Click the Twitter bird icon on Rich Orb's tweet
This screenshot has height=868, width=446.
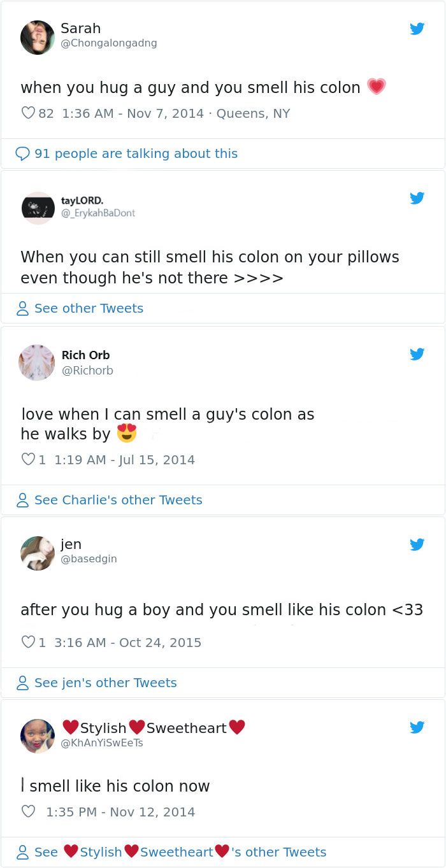click(417, 354)
